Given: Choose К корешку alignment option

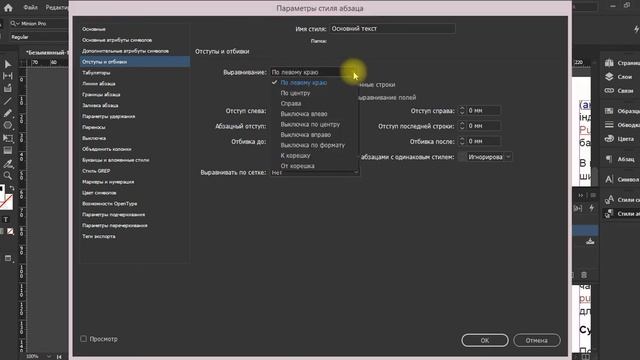Looking at the screenshot, I should 296,156.
